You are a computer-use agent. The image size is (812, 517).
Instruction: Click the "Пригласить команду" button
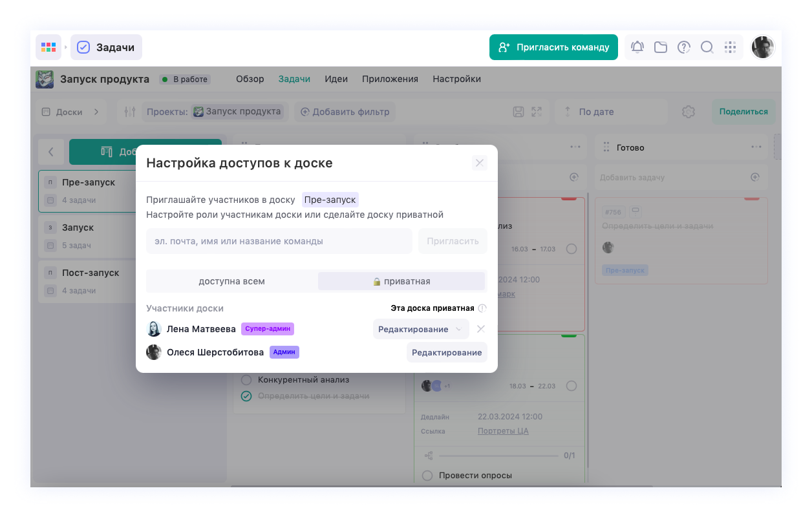click(553, 47)
